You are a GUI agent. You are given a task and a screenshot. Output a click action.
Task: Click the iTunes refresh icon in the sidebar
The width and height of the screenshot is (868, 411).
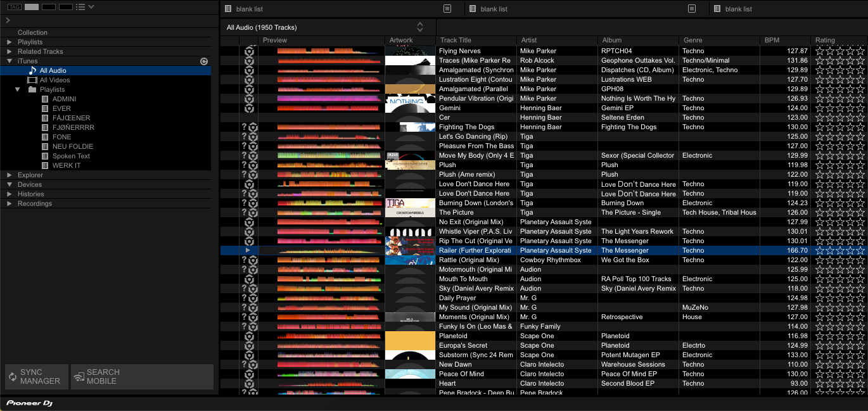pyautogui.click(x=203, y=61)
